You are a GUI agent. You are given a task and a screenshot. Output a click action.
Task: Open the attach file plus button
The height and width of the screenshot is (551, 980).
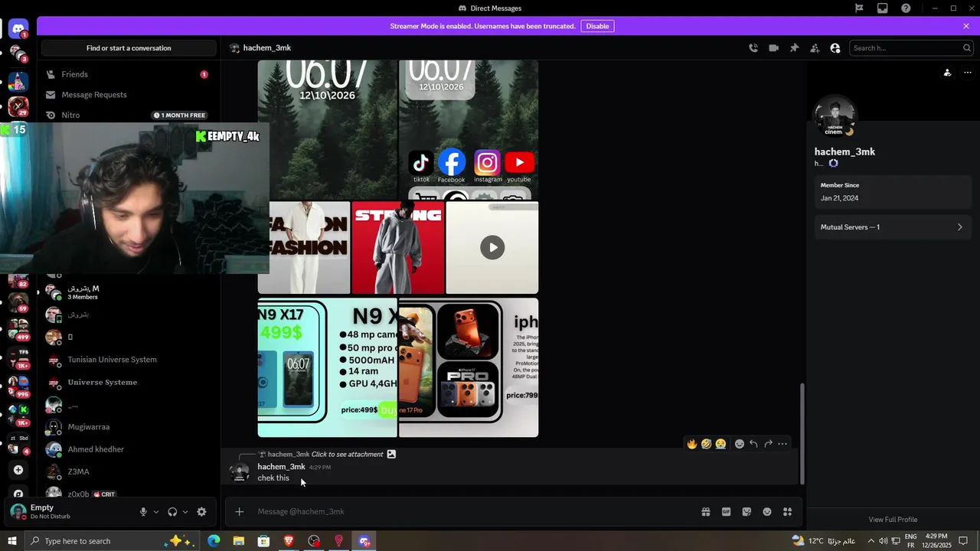pyautogui.click(x=240, y=512)
